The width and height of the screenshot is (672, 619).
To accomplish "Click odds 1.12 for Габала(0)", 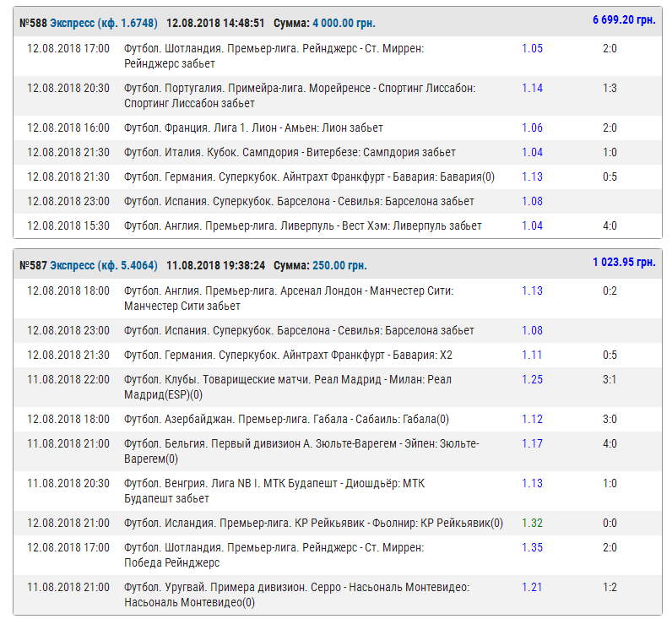I will 533,419.
